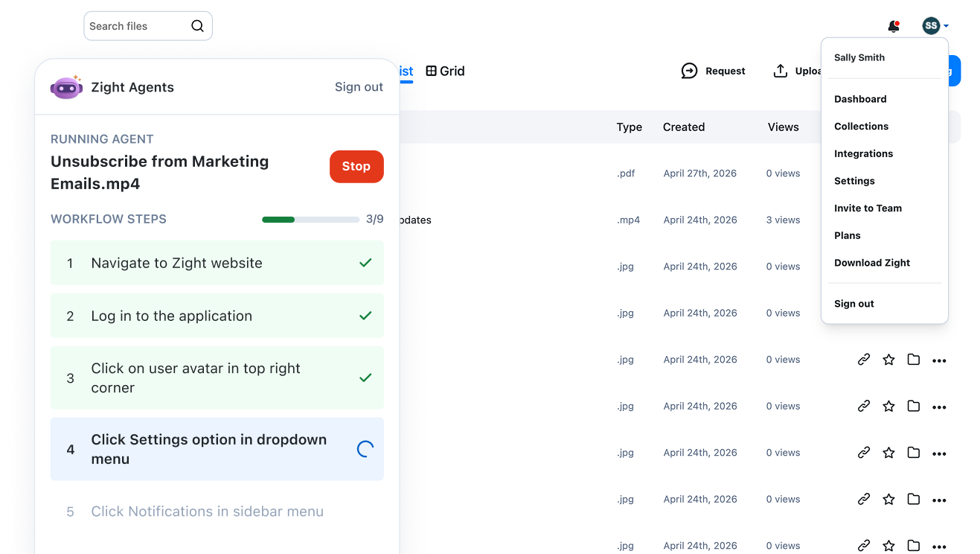The height and width of the screenshot is (554, 980).
Task: Click the Type column header
Action: (x=629, y=127)
